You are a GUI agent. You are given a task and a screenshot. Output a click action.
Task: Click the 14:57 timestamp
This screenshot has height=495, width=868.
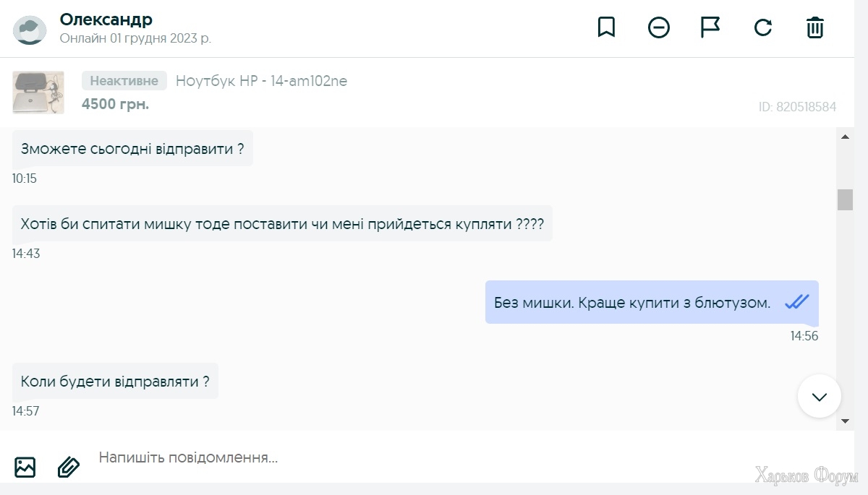[x=26, y=411]
